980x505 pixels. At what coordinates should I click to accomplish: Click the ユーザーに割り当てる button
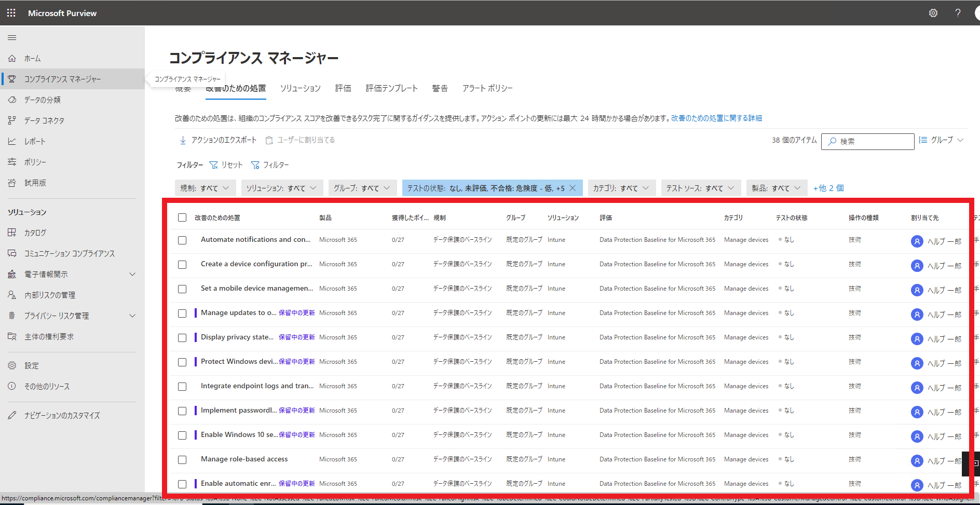300,140
